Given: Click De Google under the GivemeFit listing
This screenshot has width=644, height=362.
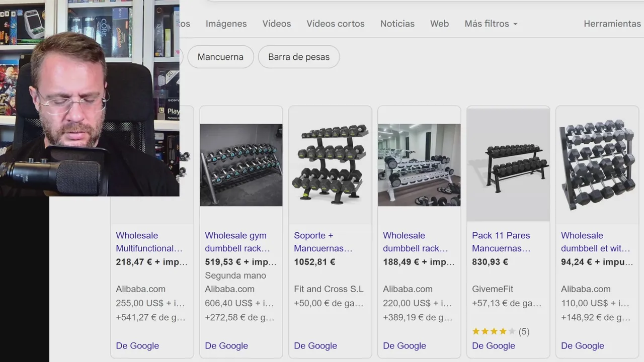Looking at the screenshot, I should point(494,346).
